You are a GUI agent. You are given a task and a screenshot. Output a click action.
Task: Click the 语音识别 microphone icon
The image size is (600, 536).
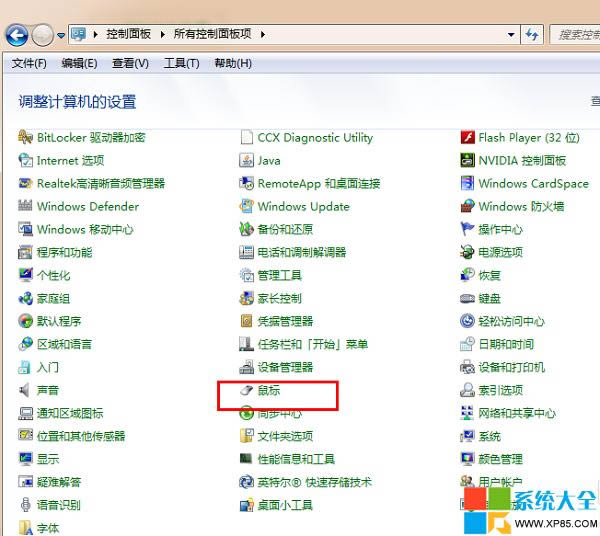(x=25, y=505)
